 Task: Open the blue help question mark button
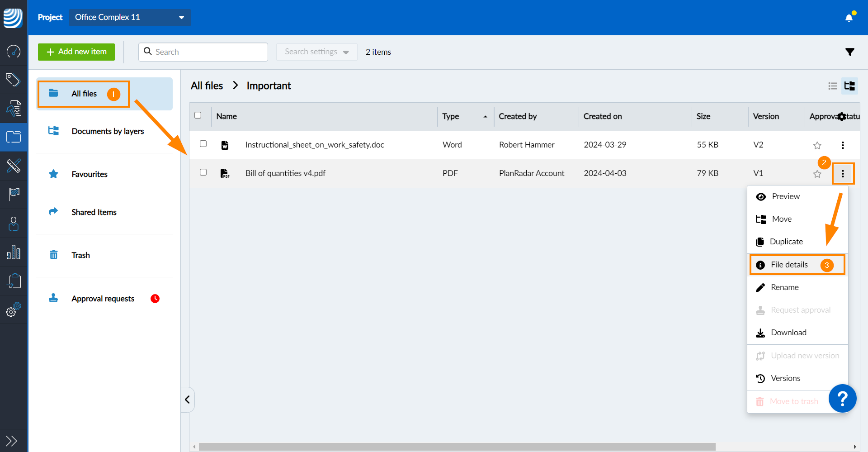tap(843, 399)
